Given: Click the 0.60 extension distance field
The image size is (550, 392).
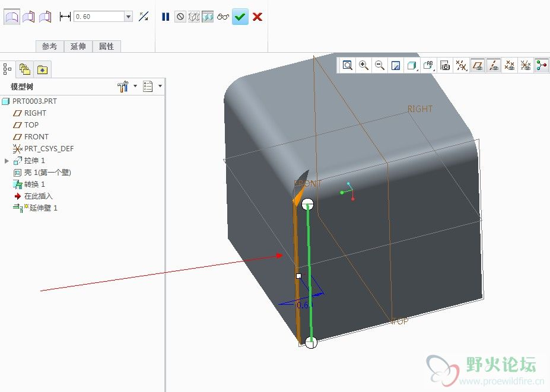Looking at the screenshot, I should coord(99,17).
